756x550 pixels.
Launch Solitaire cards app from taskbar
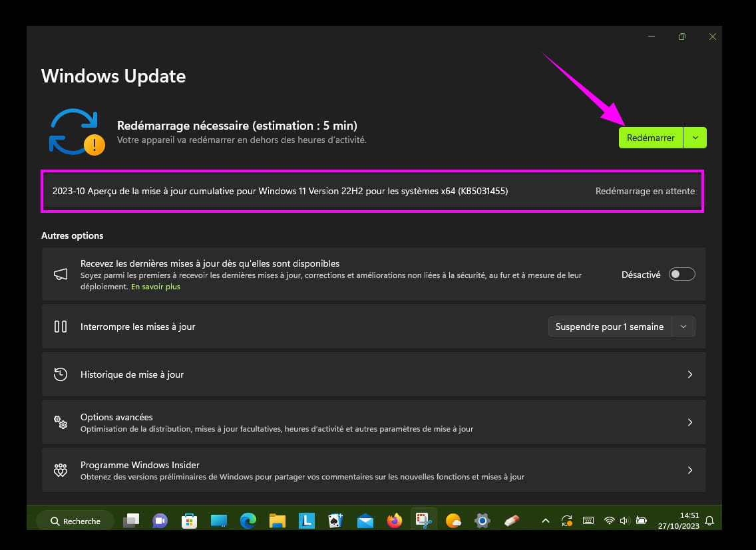click(x=335, y=521)
